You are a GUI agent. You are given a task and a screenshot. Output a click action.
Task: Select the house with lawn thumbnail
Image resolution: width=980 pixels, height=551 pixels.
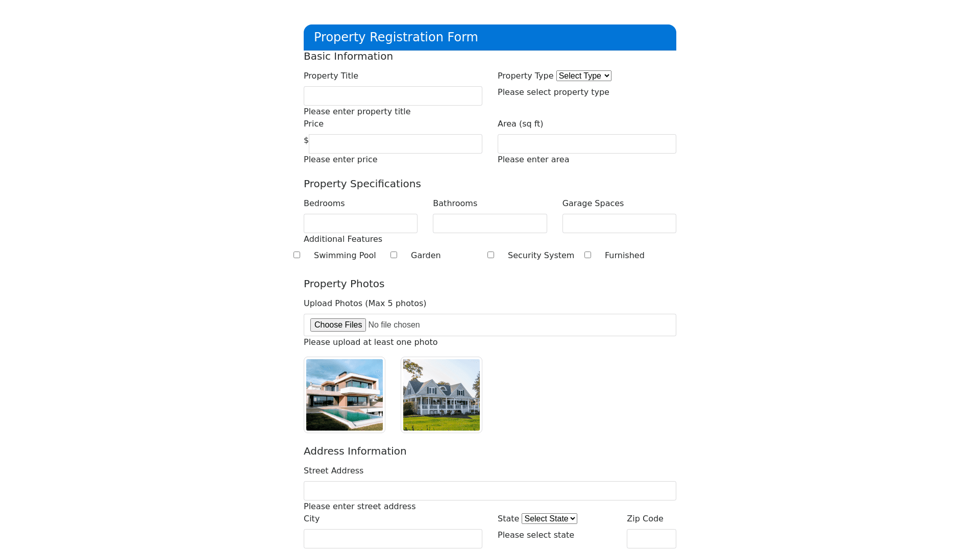(442, 395)
